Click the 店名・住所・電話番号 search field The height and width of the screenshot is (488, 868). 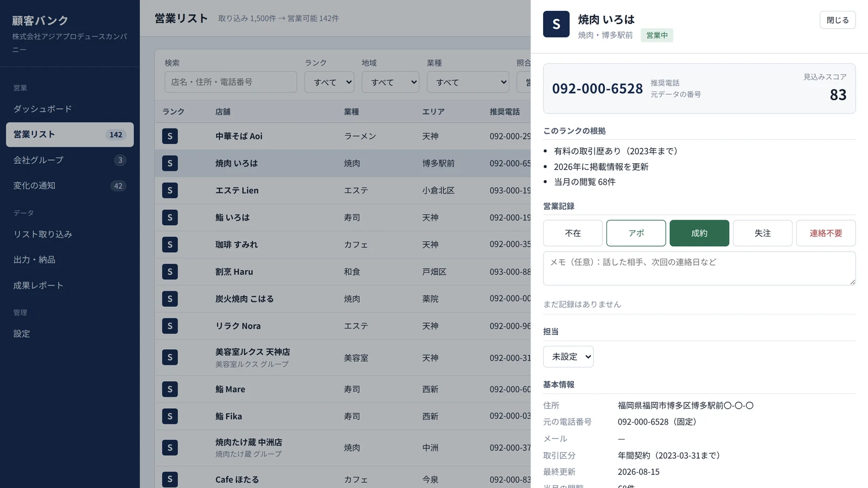231,82
